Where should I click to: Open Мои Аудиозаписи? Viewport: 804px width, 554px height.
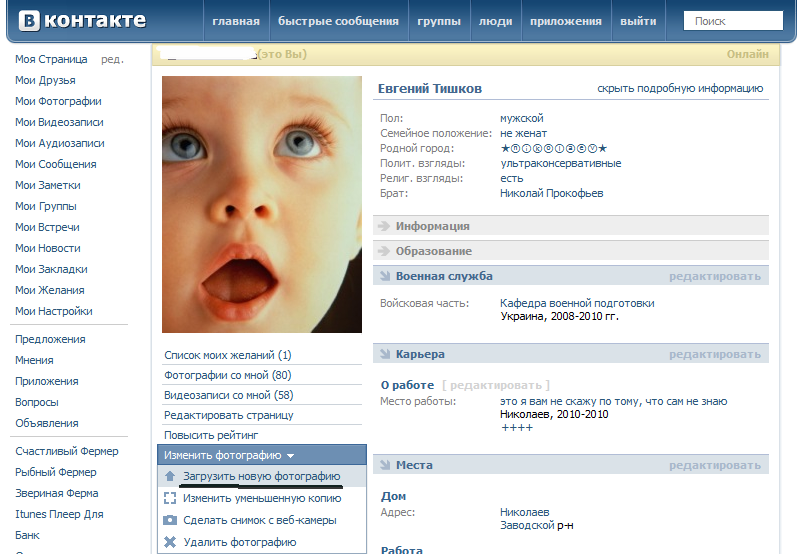(x=60, y=143)
